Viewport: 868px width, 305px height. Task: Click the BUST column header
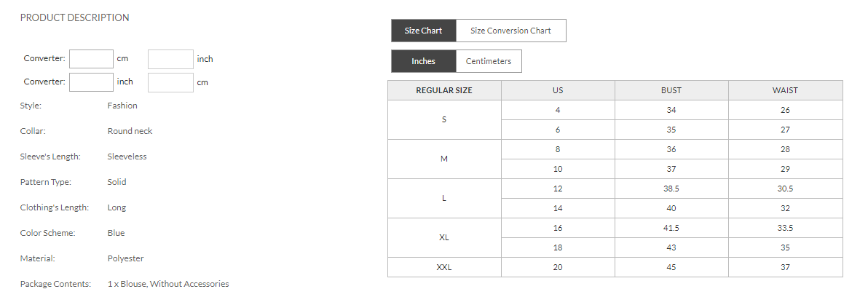point(671,90)
